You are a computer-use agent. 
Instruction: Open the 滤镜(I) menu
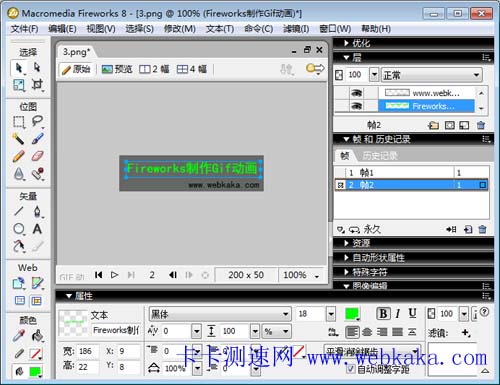pyautogui.click(x=296, y=29)
